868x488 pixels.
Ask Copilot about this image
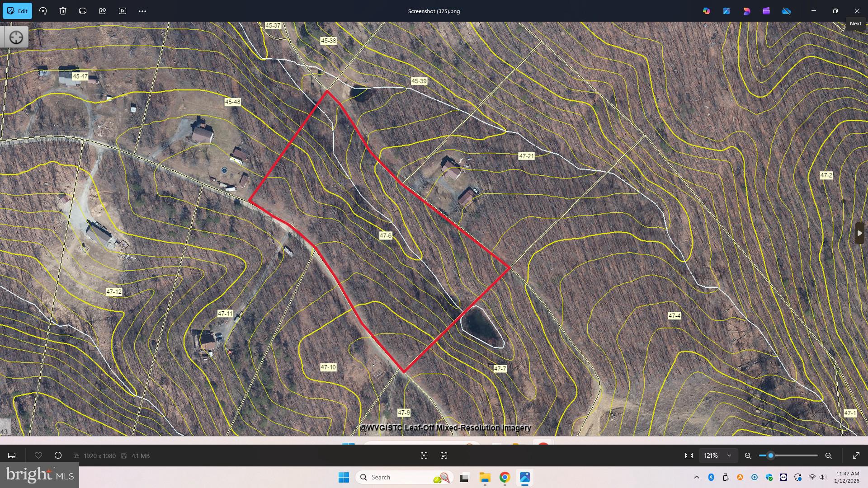point(706,11)
